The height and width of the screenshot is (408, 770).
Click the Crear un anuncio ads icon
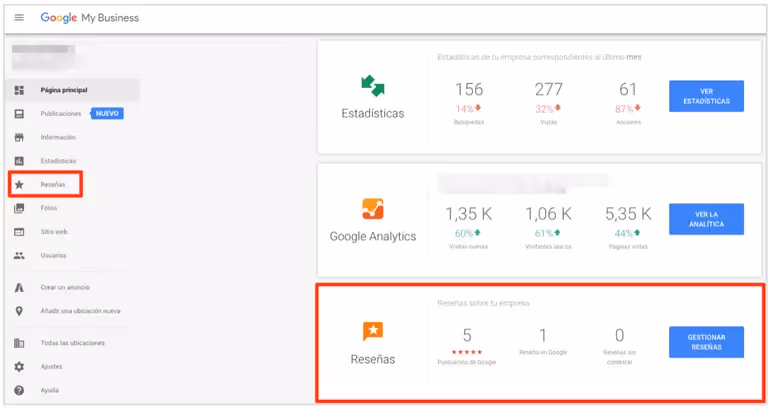(19, 288)
